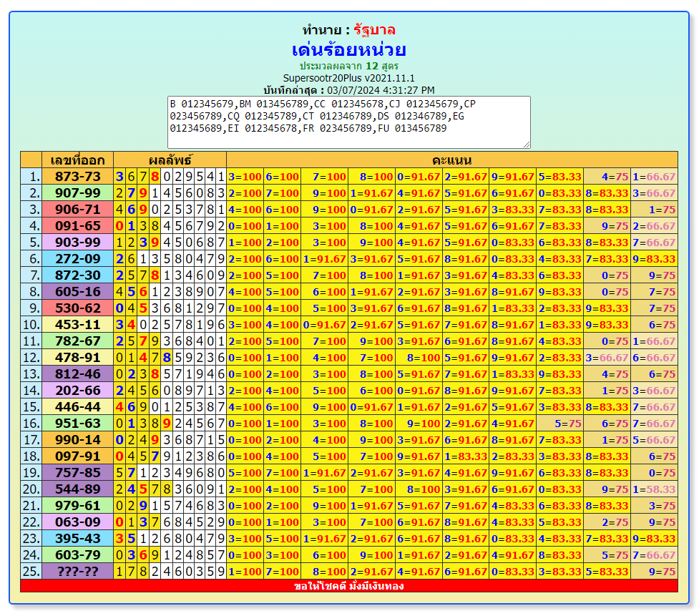Click score 3=75 in row 21
The image size is (699, 616).
[654, 506]
